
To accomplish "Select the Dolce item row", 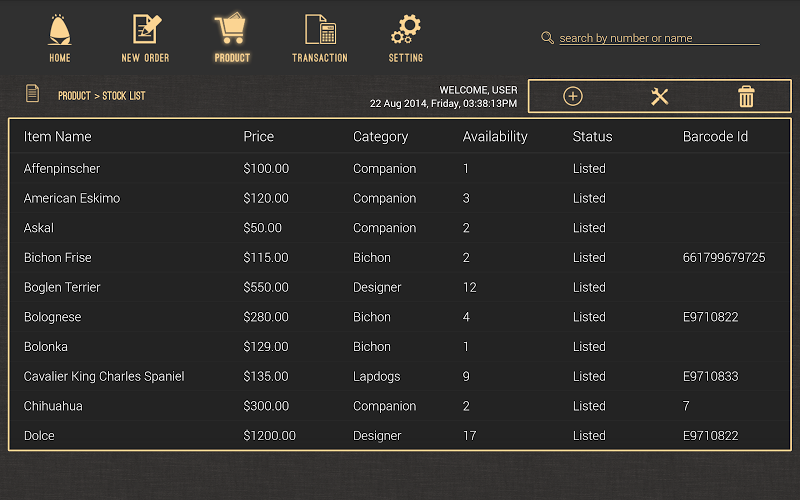I will point(40,436).
